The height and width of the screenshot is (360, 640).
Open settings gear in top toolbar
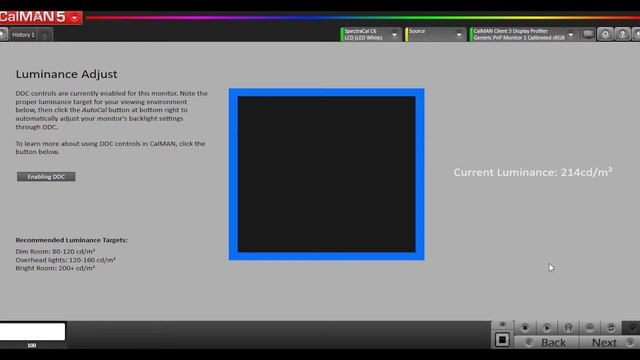point(605,34)
